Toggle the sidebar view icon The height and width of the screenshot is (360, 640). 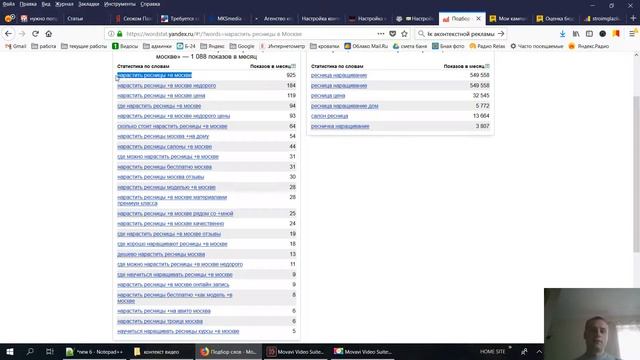[589, 34]
